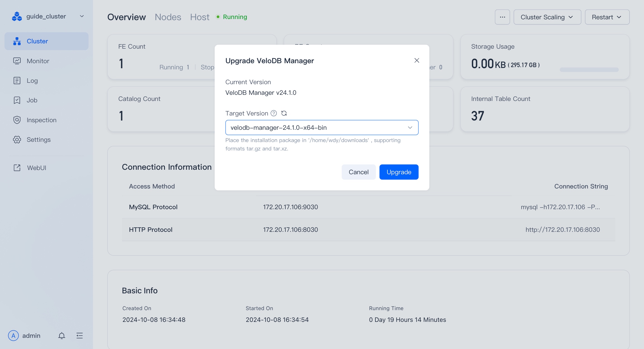
Task: Click the Monitor chart icon
Action: point(17,61)
